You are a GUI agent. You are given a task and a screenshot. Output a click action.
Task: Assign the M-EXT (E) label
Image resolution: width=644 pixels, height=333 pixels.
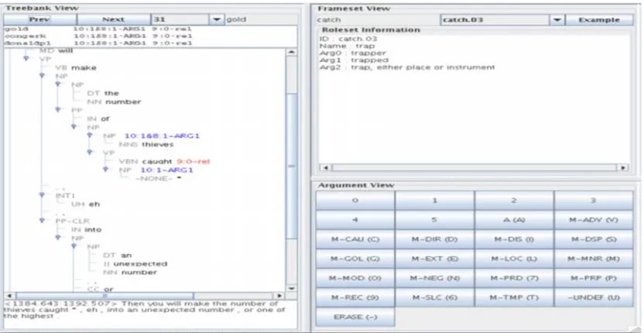click(x=434, y=259)
